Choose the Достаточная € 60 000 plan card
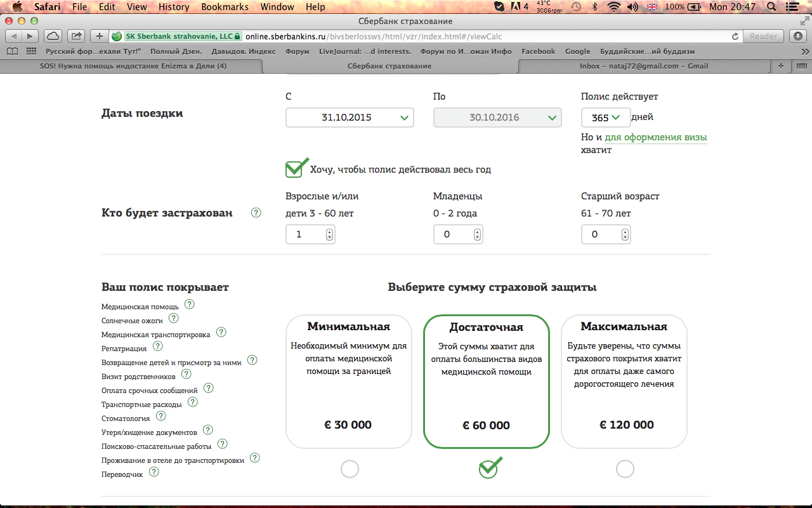The width and height of the screenshot is (812, 508). click(486, 381)
